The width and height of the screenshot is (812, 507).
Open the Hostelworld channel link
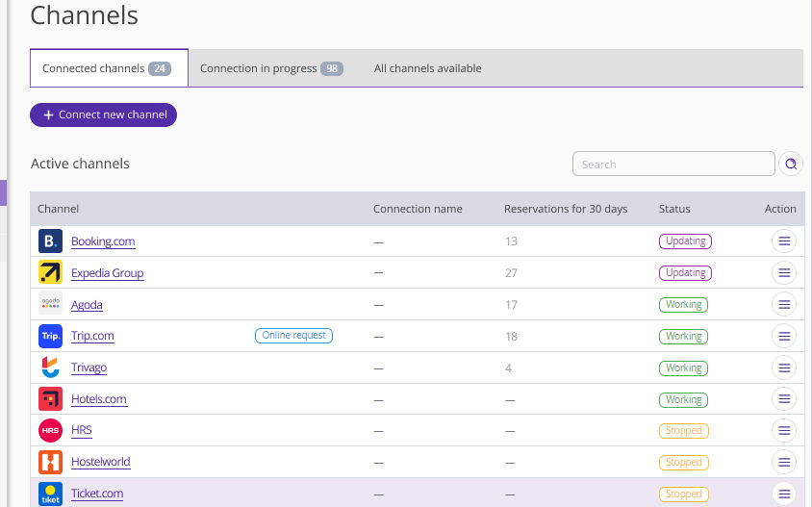(100, 462)
